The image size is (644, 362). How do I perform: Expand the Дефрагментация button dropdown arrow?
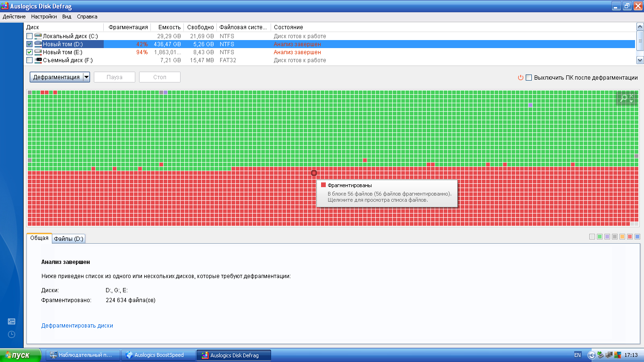[86, 77]
